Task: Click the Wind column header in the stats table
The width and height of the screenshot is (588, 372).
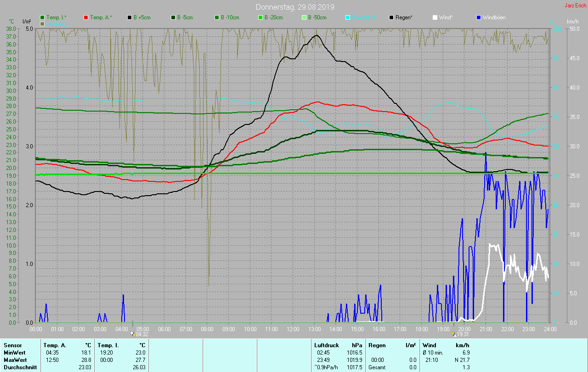Action: click(429, 345)
